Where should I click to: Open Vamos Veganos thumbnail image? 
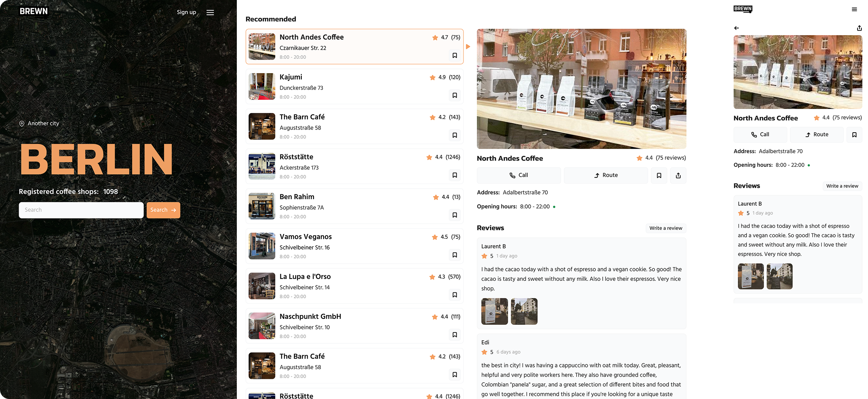(262, 246)
